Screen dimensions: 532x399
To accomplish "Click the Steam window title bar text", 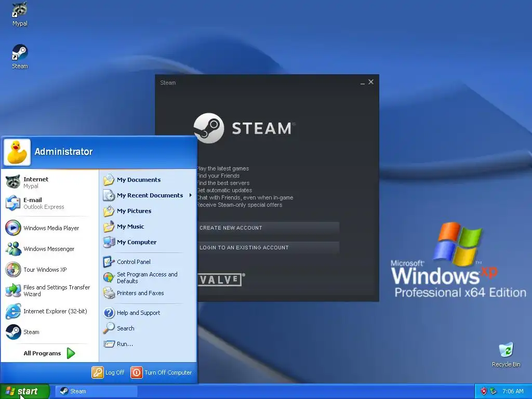I will tap(168, 83).
